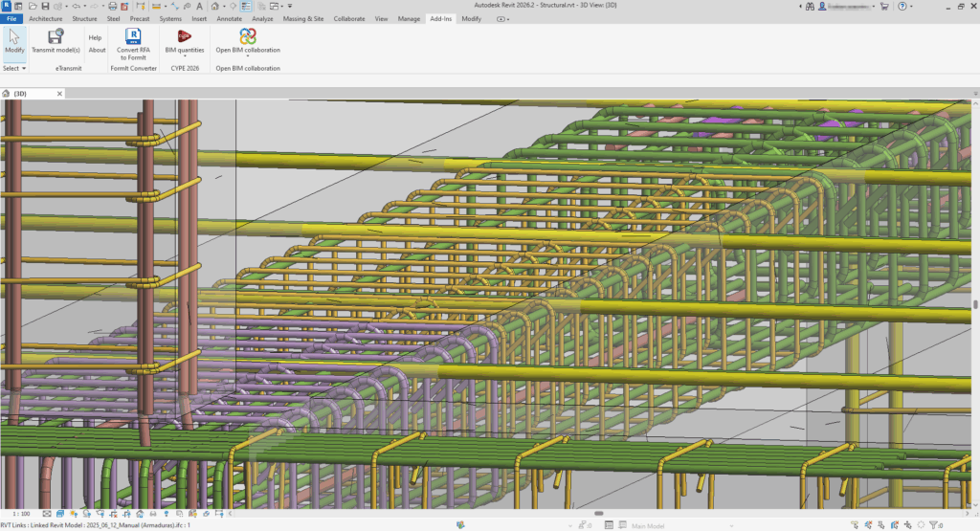Switch to the Structure ribbon tab
Viewport: 980px width, 531px height.
pos(84,18)
